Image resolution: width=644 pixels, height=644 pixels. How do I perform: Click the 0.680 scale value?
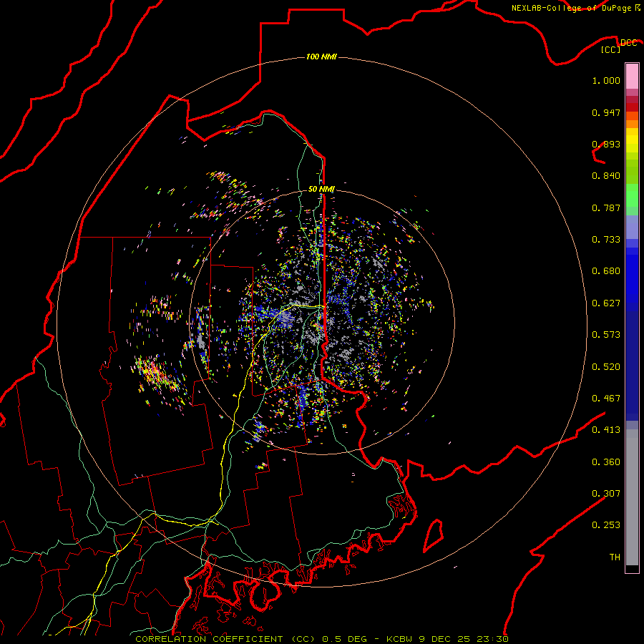point(606,271)
